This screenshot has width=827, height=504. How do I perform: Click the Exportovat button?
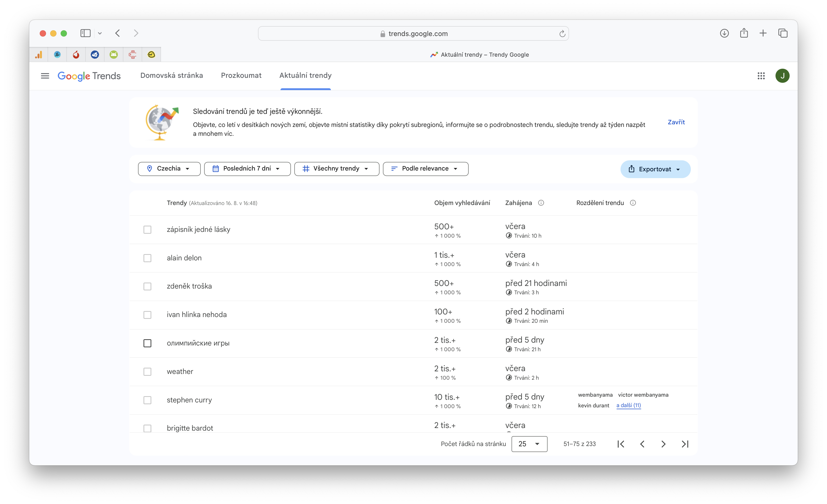pyautogui.click(x=655, y=169)
